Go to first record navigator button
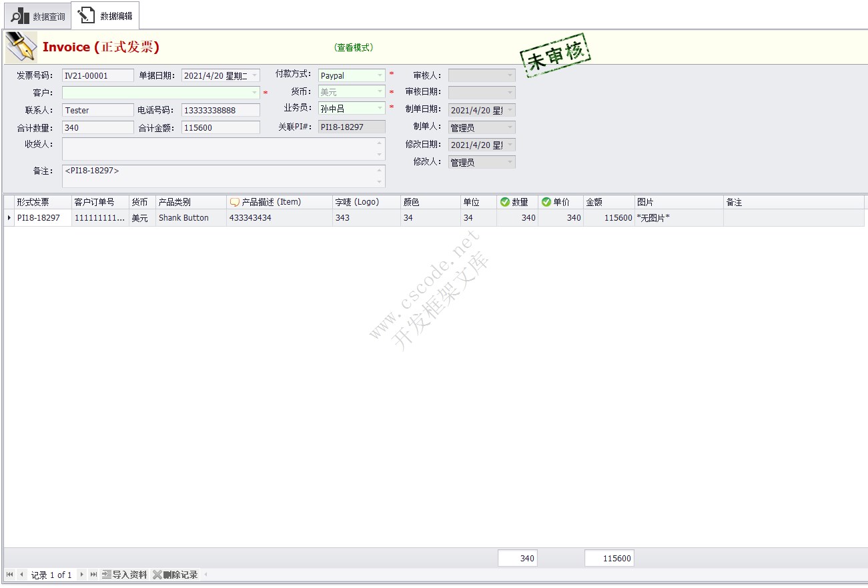Image resolution: width=868 pixels, height=588 pixels. (x=9, y=575)
